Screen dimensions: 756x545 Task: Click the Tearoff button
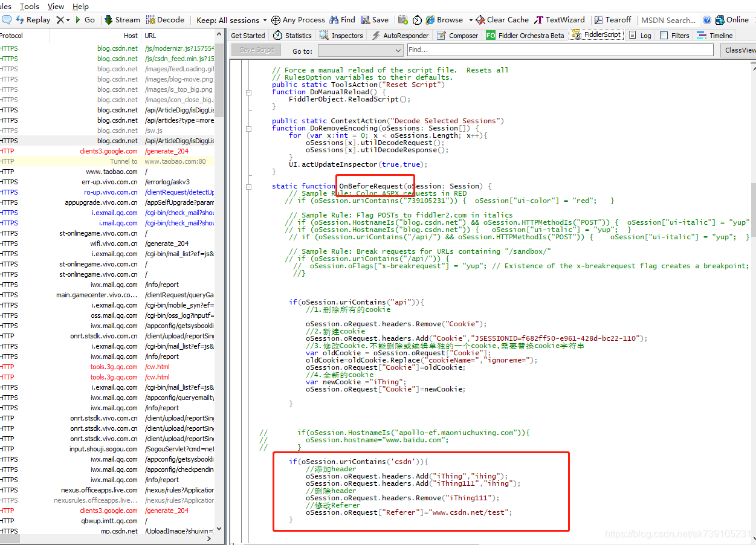(613, 20)
